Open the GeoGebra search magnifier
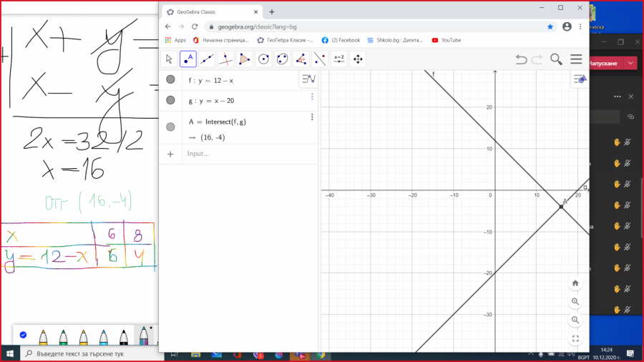Screen dimensions: 644x362 tap(557, 59)
